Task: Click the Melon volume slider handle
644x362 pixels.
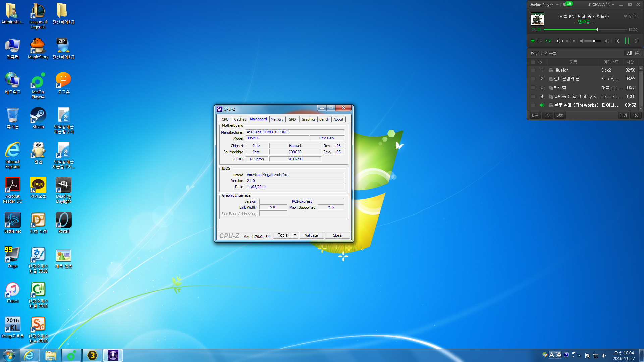Action: click(594, 41)
